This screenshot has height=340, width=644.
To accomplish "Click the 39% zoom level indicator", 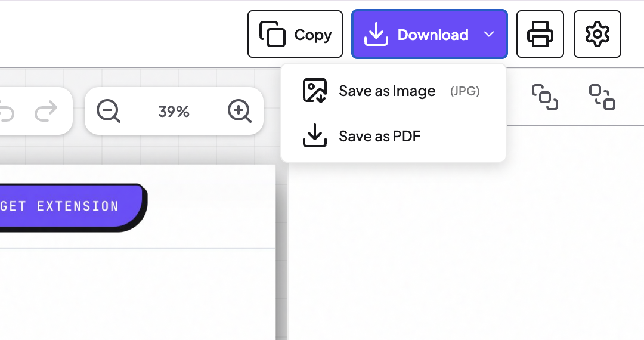I will (174, 112).
